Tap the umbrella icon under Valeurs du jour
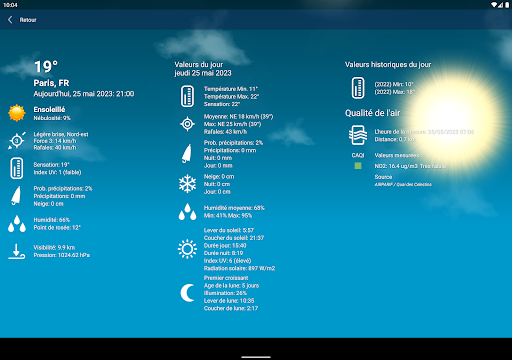 187,154
